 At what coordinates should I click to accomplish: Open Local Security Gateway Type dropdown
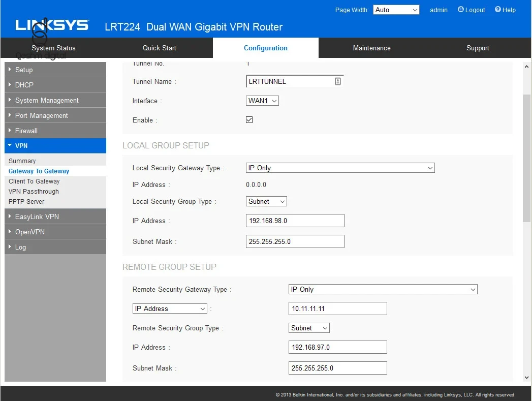click(340, 168)
